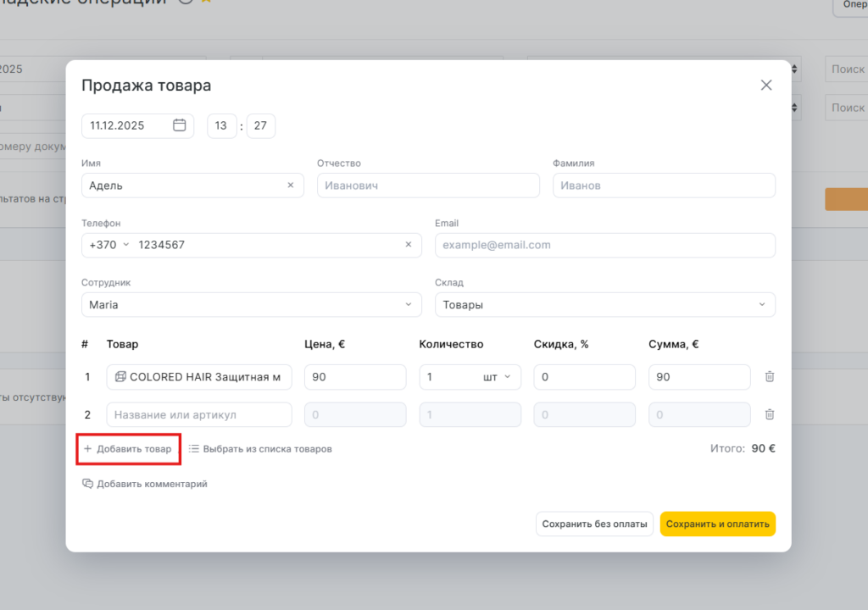
Task: Click the Скидка field in row 1
Action: 584,377
